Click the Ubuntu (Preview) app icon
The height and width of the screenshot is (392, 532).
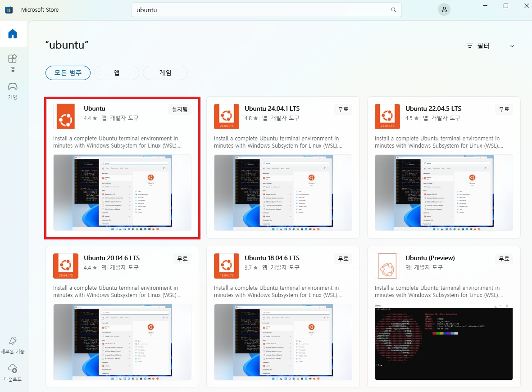coord(387,266)
